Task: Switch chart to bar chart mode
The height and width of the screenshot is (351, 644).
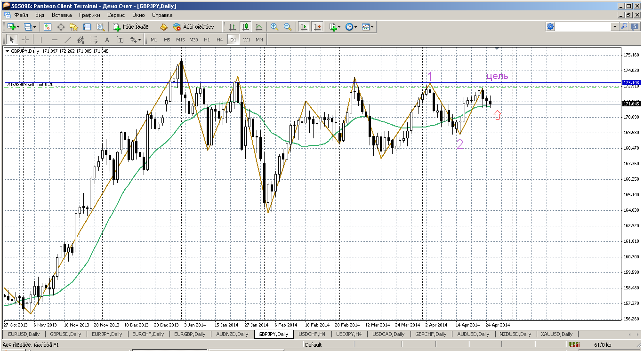Action: coord(233,27)
